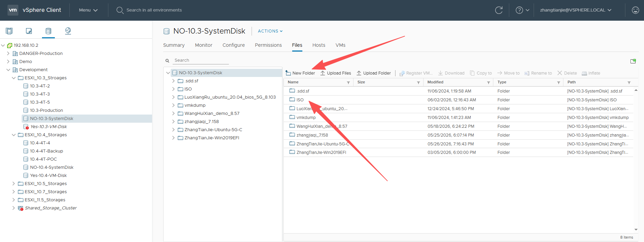Expand ZhangTianJie-Win2019EFI in file tree

point(173,138)
